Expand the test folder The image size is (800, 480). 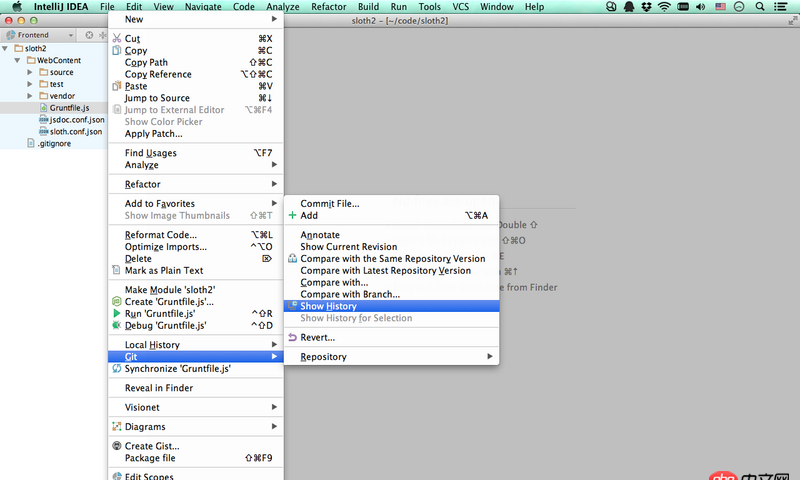click(30, 84)
